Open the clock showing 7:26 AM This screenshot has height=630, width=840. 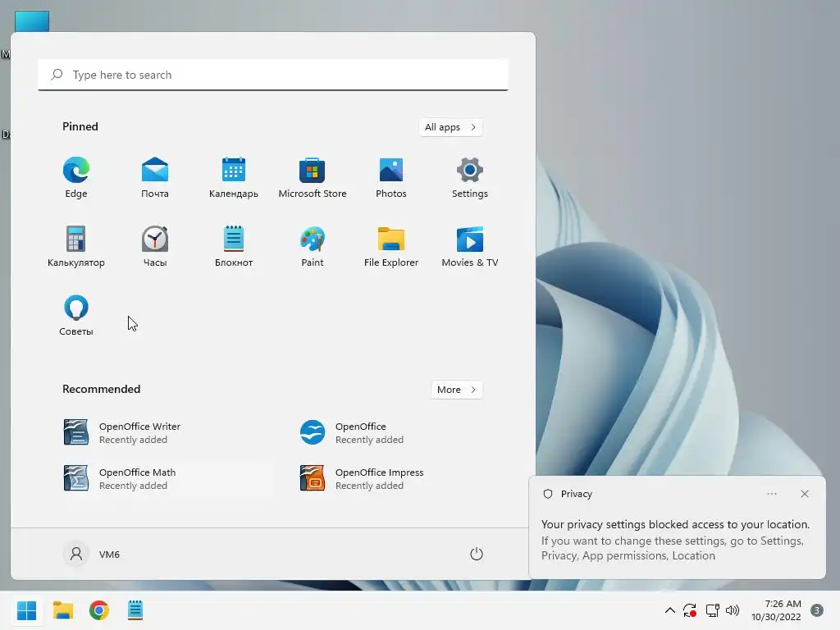[x=776, y=610]
